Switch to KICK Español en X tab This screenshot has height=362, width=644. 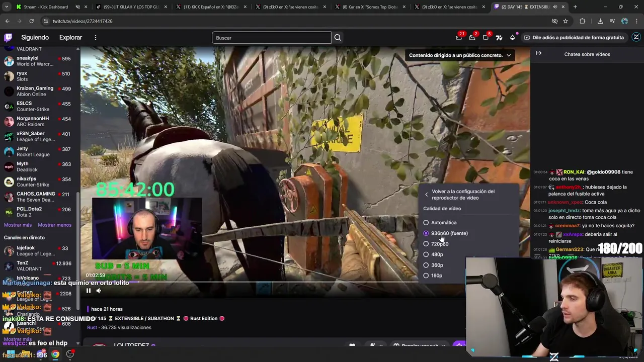[x=211, y=7]
